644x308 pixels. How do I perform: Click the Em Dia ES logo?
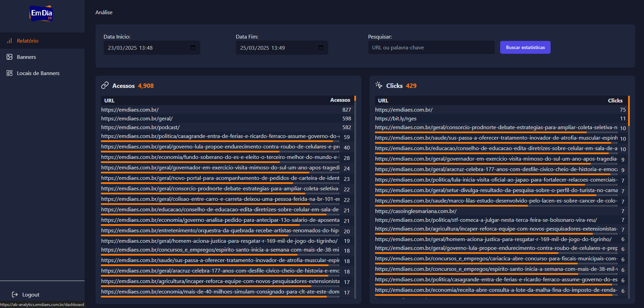41,14
